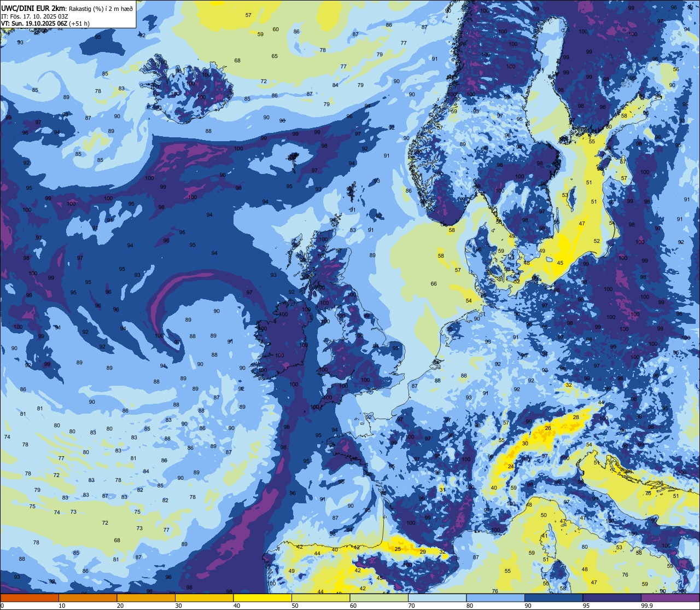Click the 80–90 % medium blue legend segment

[495, 597]
